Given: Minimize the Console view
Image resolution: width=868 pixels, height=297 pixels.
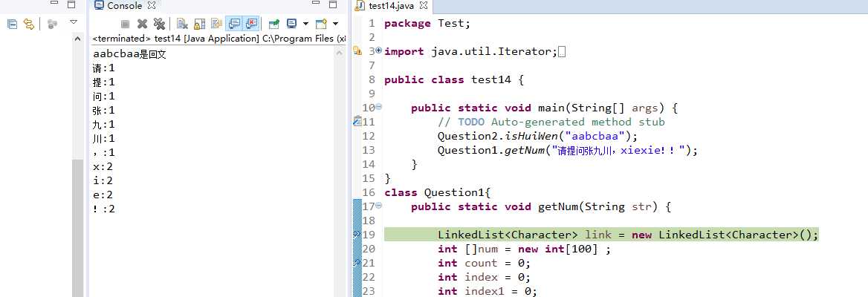Looking at the screenshot, I should [x=316, y=4].
